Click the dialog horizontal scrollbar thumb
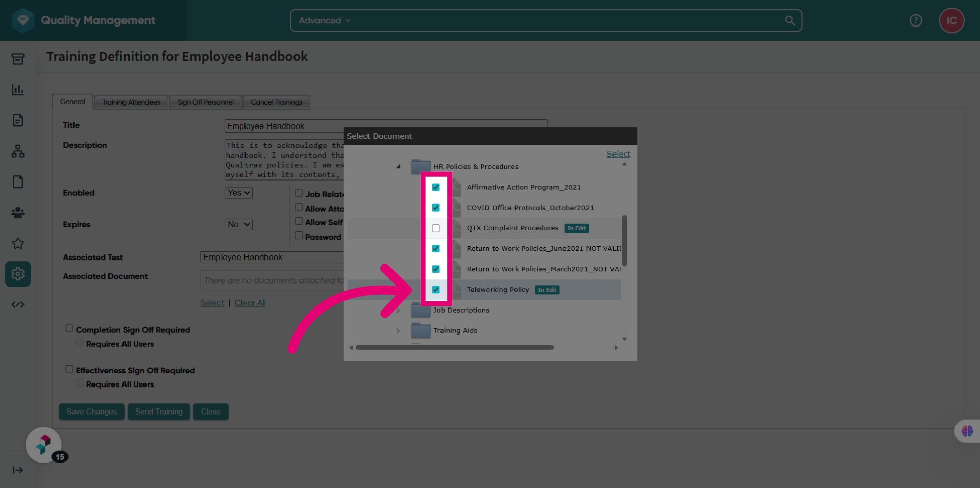Image resolution: width=980 pixels, height=488 pixels. tap(455, 348)
